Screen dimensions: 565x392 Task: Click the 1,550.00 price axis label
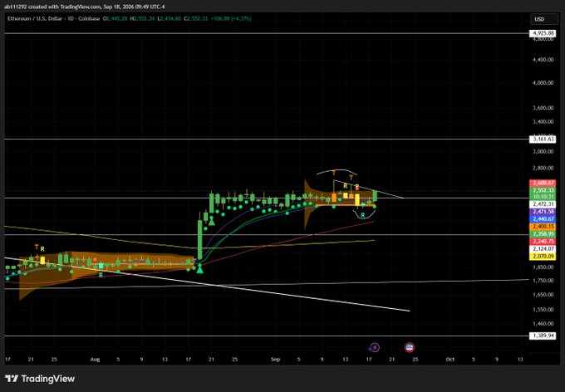point(543,310)
